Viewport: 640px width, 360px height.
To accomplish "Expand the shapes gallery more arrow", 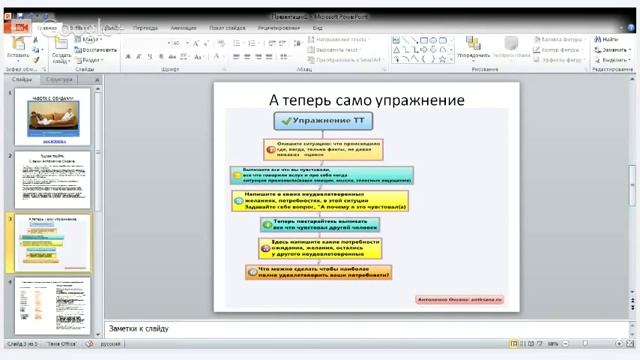I will [x=451, y=60].
